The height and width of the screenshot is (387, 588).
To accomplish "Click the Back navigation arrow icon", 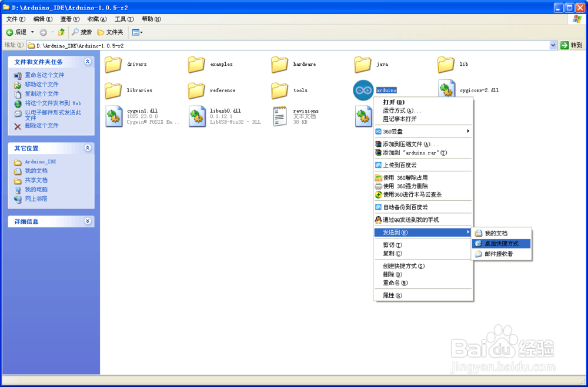I will click(x=10, y=33).
